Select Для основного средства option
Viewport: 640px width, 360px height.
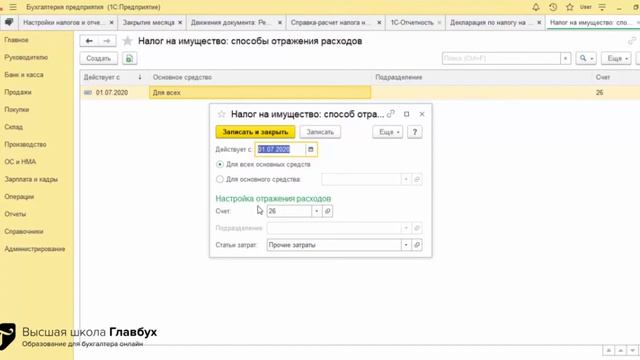pos(220,179)
